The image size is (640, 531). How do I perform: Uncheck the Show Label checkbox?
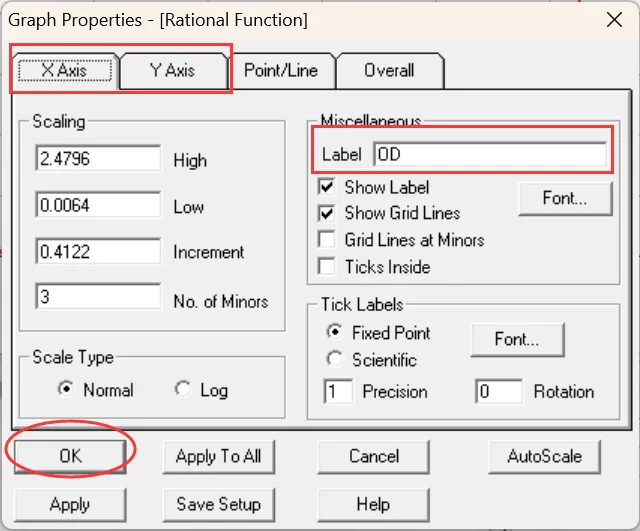[327, 187]
